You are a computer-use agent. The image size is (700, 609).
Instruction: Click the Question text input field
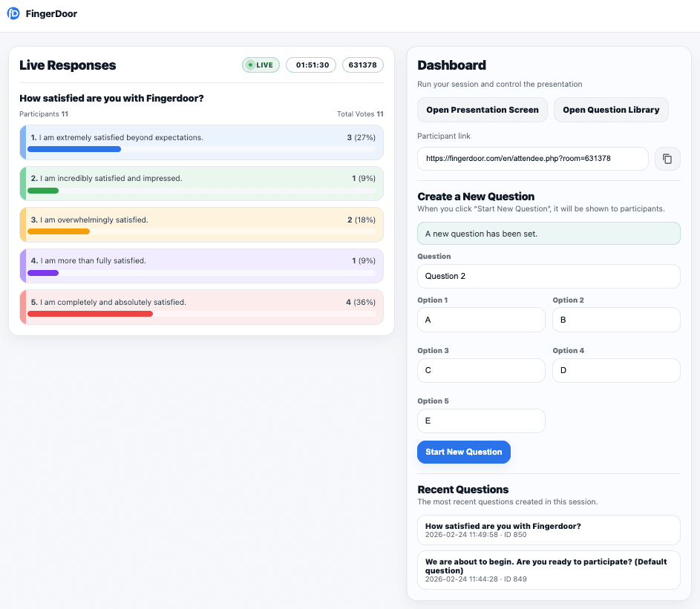tap(548, 276)
